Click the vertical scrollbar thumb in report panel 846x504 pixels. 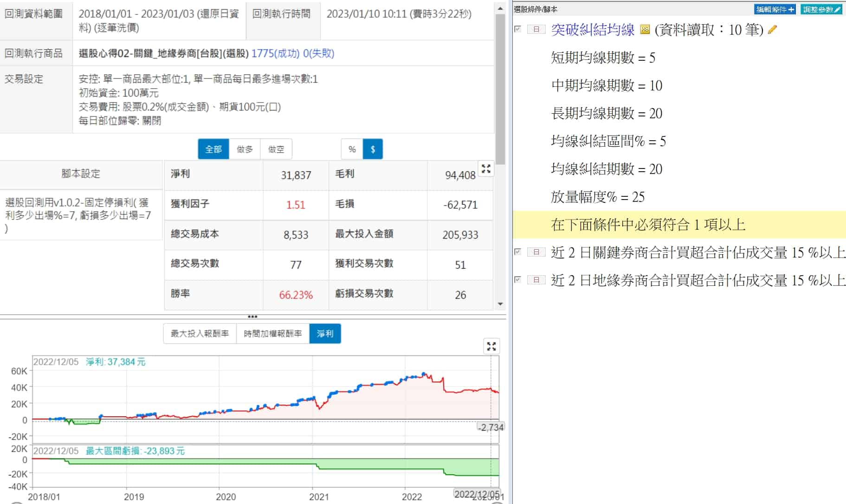500,88
